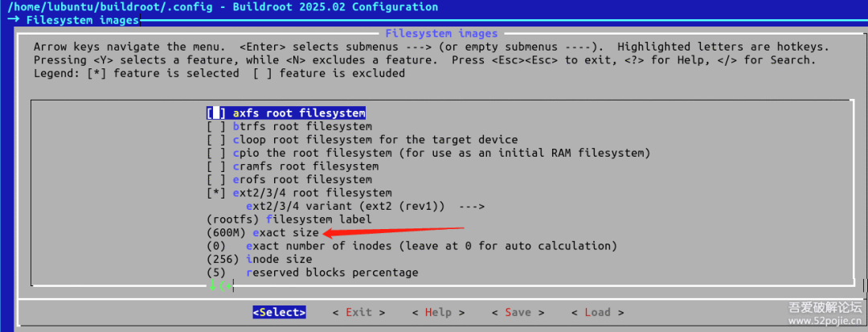This screenshot has width=868, height=332.
Task: Select the inode size label
Action: 279,260
